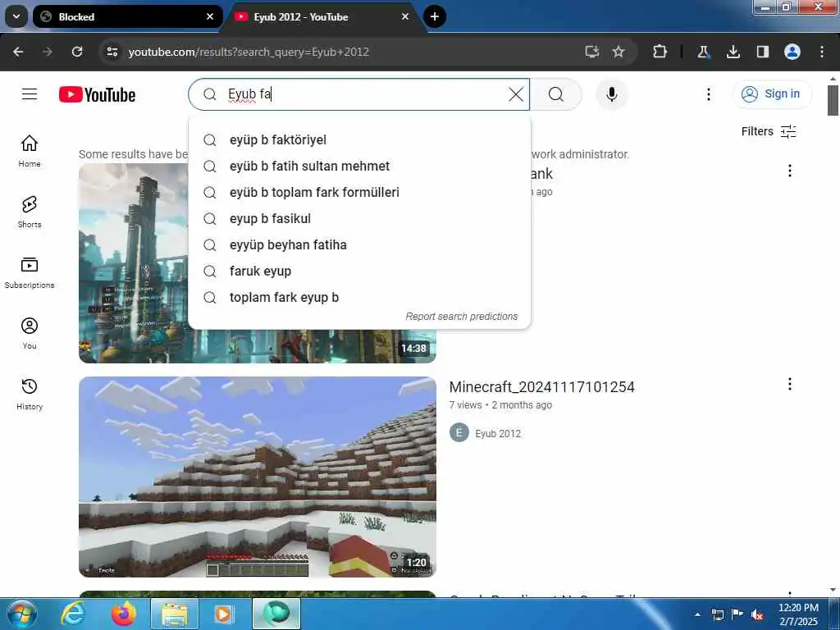Submit search with the magnifier button
This screenshot has height=630, width=840.
[x=556, y=94]
